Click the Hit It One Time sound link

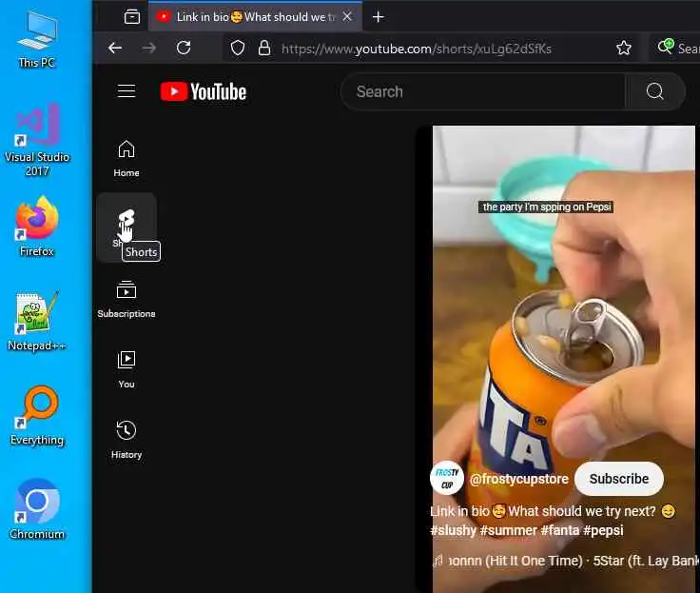point(566,561)
